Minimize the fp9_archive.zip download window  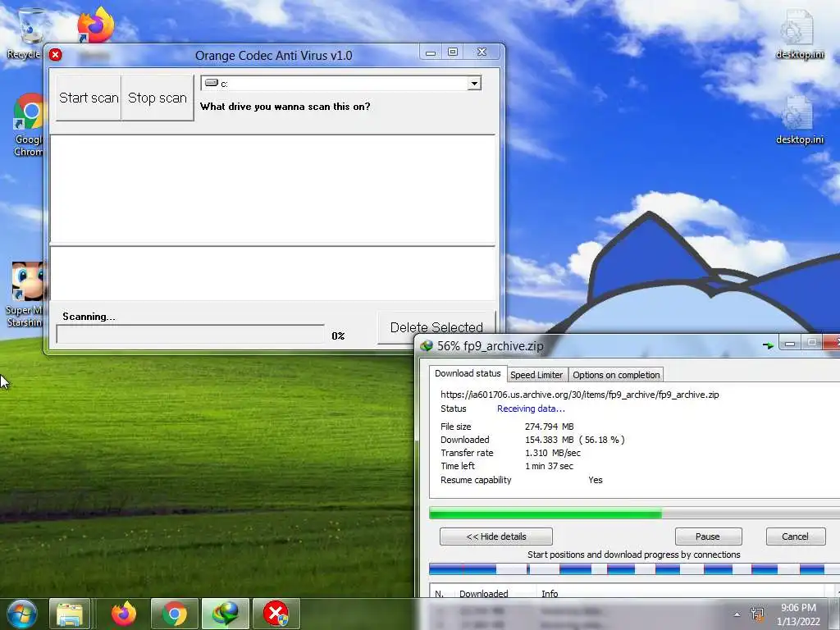[790, 343]
